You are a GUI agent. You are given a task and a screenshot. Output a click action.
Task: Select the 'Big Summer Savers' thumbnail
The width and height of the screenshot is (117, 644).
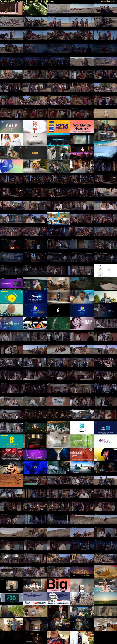(12, 297)
